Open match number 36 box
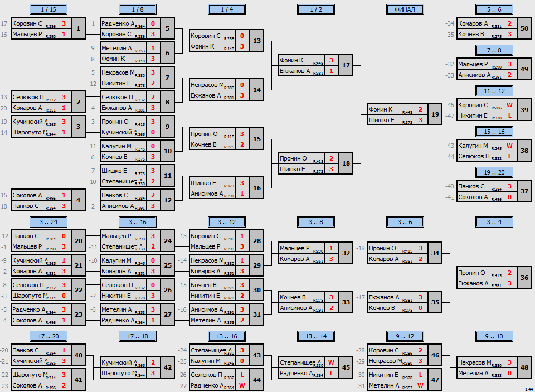This screenshot has height=392, width=535. pos(524,278)
